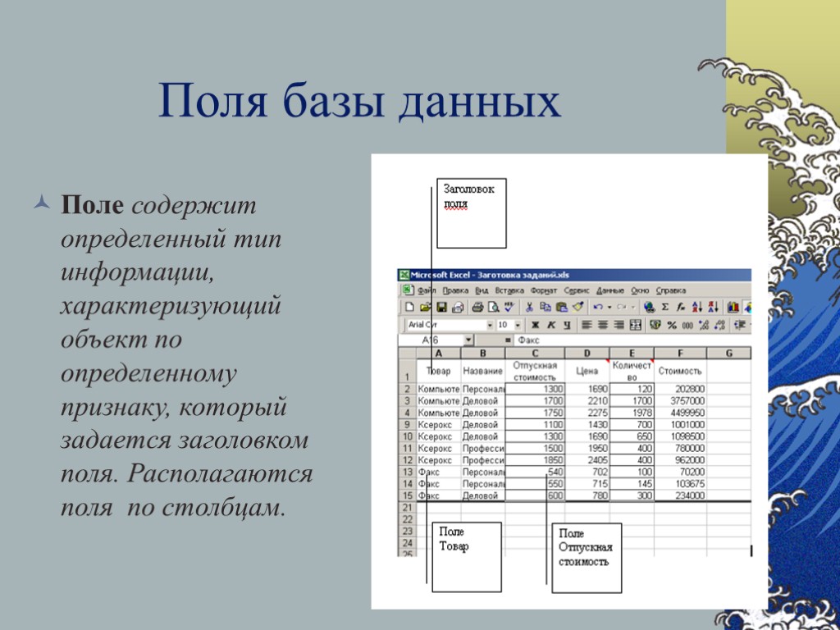Select column C header

click(535, 354)
